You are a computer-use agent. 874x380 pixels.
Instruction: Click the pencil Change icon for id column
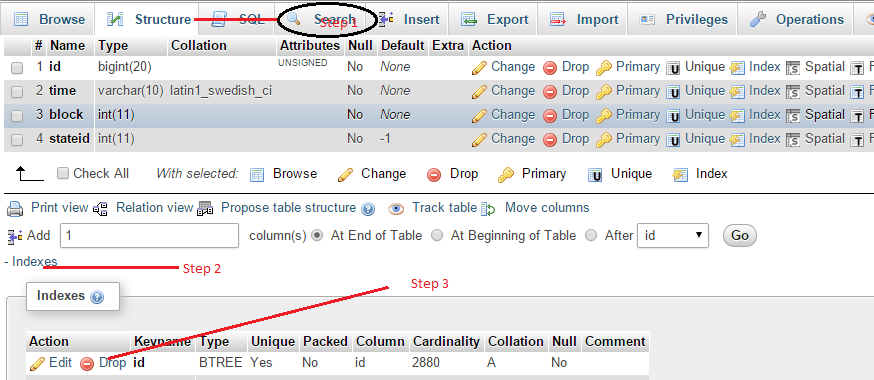click(479, 68)
